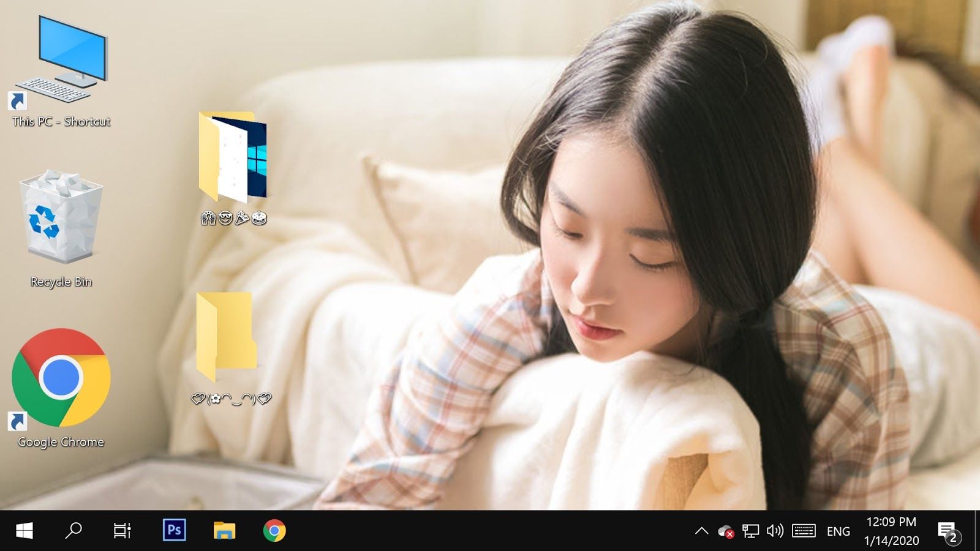This screenshot has width=980, height=551.
Task: Open Task View on the taskbar
Action: [123, 530]
